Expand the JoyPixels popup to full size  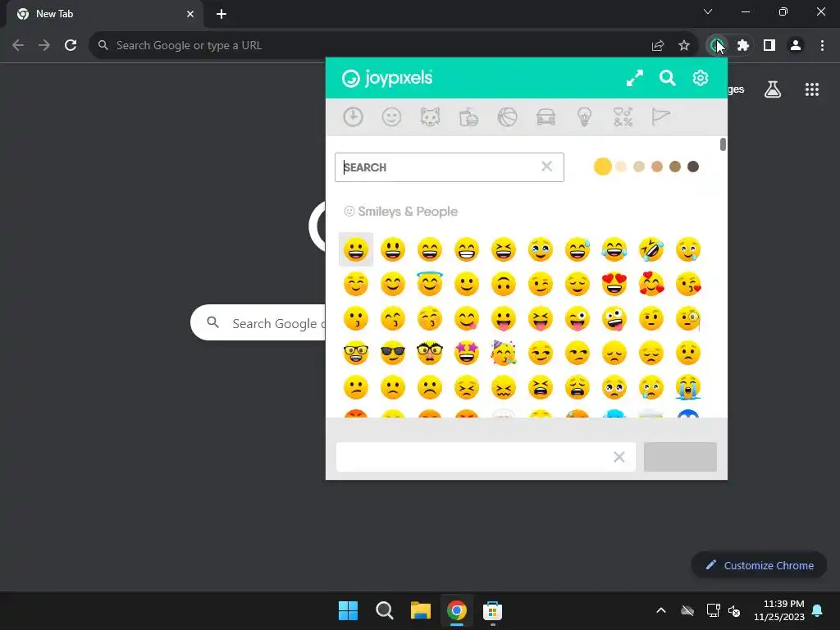point(634,78)
